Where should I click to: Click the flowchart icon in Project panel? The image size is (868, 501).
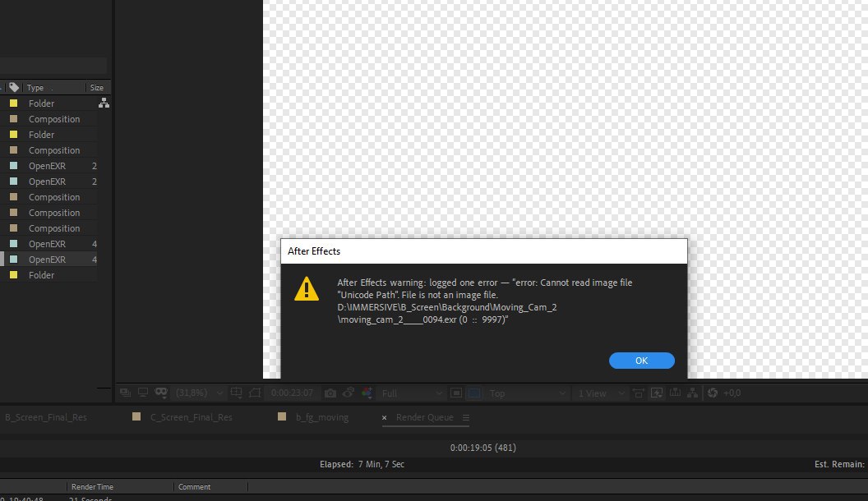[x=104, y=103]
